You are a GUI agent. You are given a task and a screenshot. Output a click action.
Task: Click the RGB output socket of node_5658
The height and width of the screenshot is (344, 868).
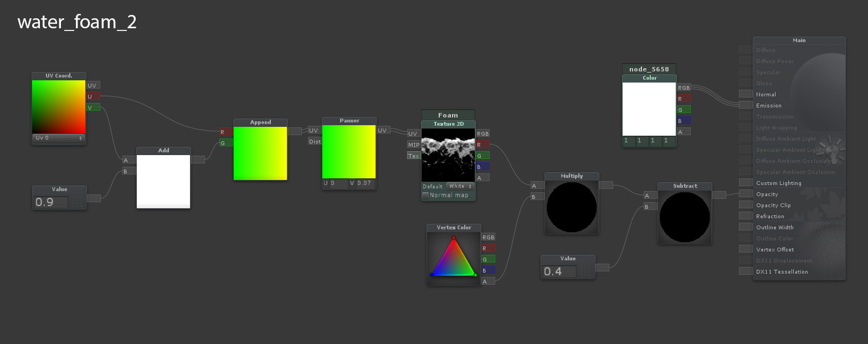684,88
